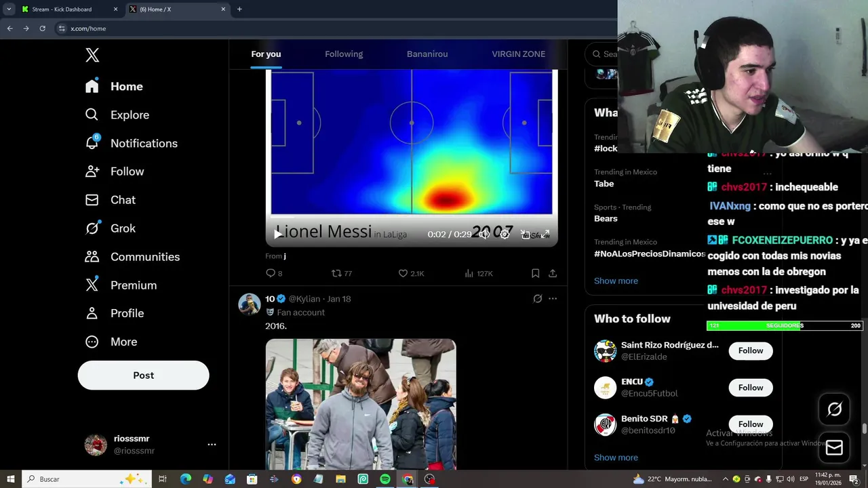Open Profile in the sidebar
868x488 pixels.
coord(114,313)
